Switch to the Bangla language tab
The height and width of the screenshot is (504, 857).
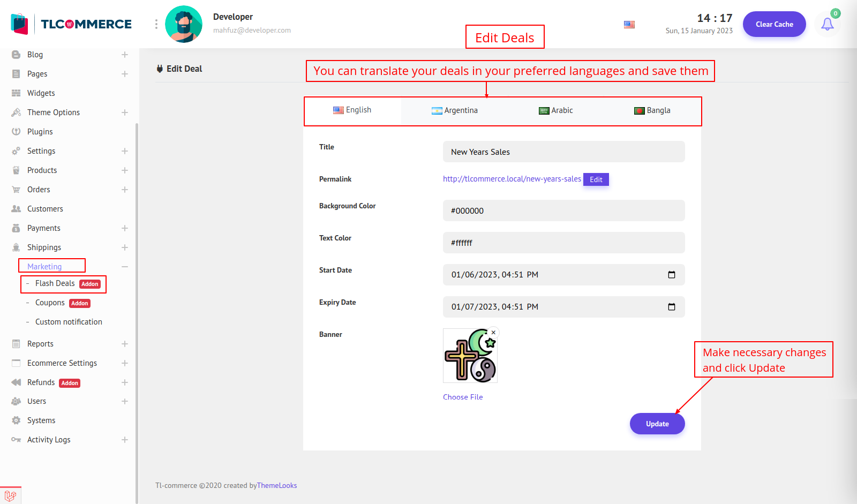[x=652, y=111]
